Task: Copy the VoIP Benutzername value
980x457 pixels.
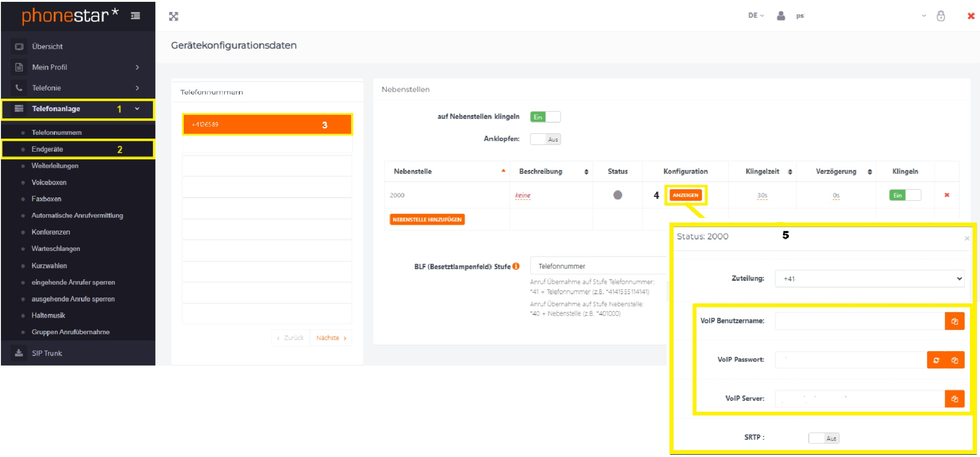Action: pyautogui.click(x=954, y=321)
